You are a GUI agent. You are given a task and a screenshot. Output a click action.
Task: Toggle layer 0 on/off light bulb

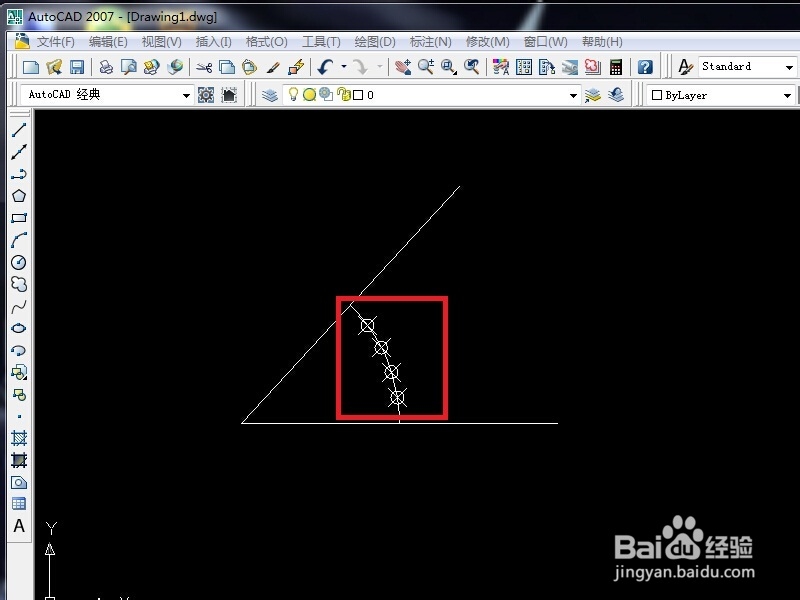click(293, 94)
